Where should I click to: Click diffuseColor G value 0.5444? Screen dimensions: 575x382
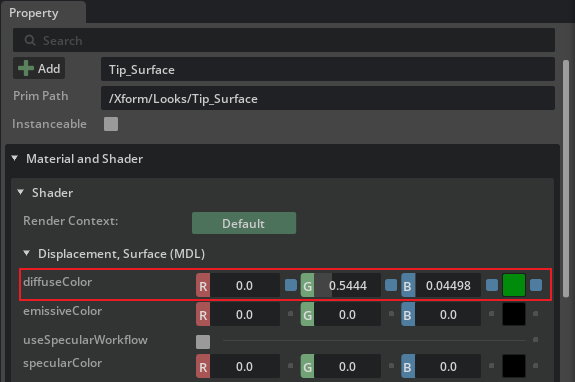click(348, 285)
